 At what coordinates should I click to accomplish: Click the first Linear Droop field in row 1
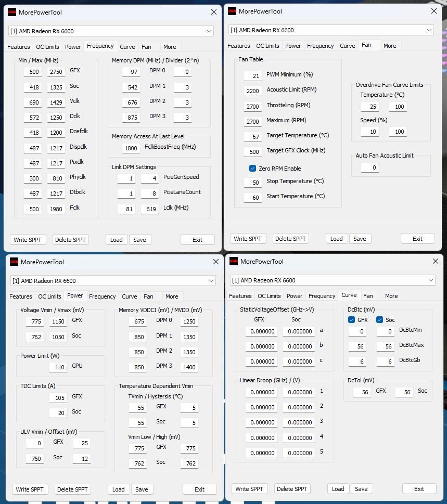point(261,392)
